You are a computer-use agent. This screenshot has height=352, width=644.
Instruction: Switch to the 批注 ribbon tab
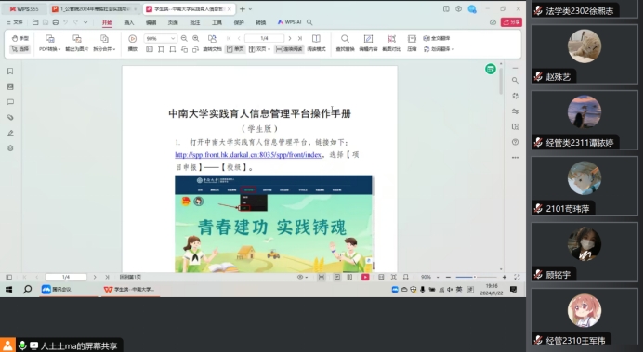pos(195,22)
